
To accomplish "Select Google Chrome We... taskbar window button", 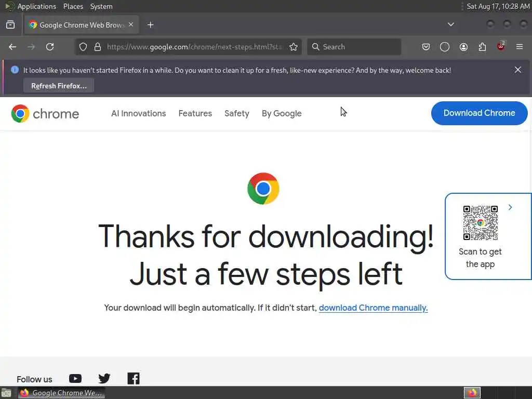I will coord(61,393).
